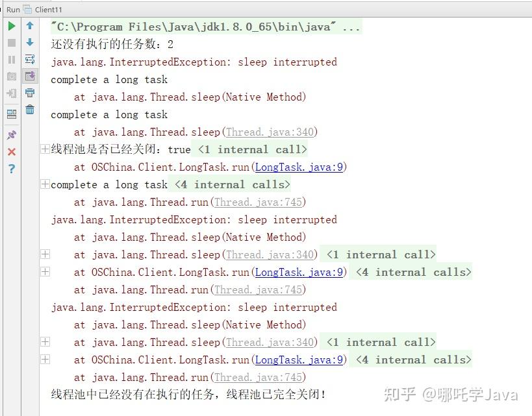Enable scroll to end
The height and width of the screenshot is (416, 532).
30,76
